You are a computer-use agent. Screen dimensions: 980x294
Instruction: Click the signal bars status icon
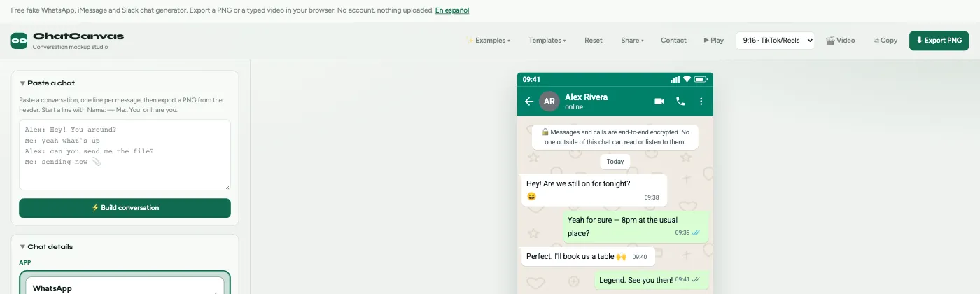(x=675, y=79)
